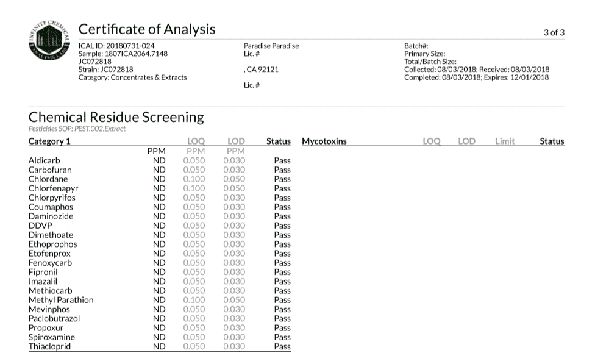Click the Aldicarb row name
The image size is (595, 364).
coord(45,160)
